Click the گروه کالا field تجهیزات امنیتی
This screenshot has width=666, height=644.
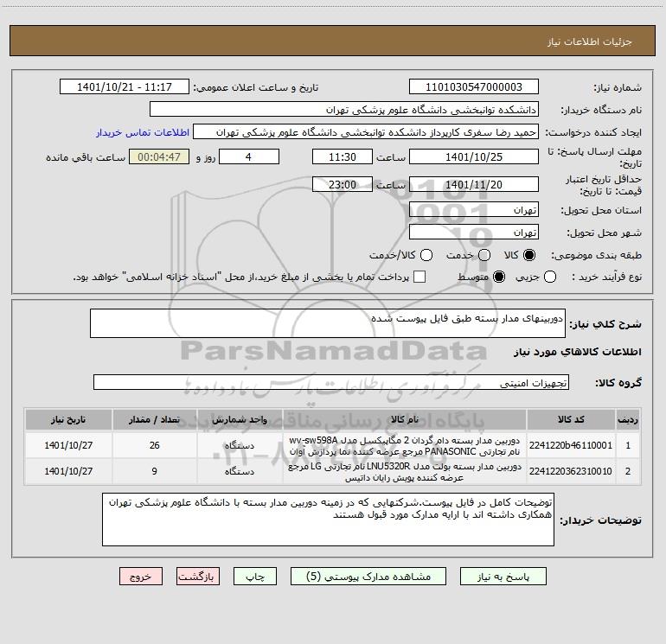(331, 382)
